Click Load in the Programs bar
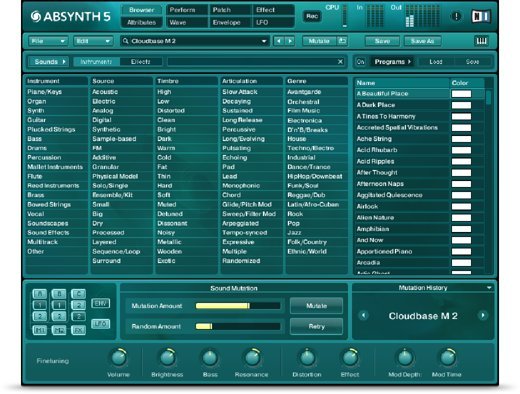This screenshot has width=520, height=394. click(x=436, y=62)
